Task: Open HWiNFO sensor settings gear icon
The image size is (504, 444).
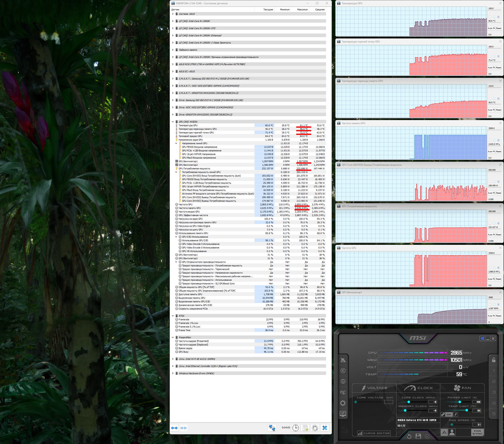Action: pyautogui.click(x=315, y=428)
